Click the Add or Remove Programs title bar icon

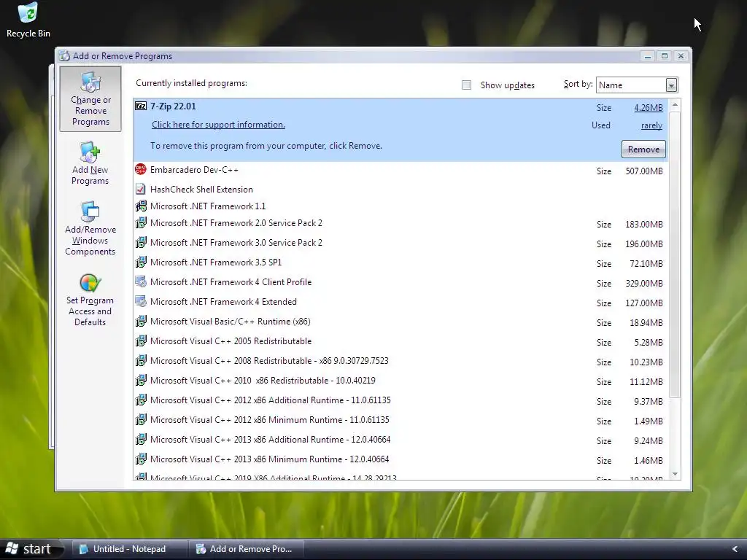(x=64, y=55)
